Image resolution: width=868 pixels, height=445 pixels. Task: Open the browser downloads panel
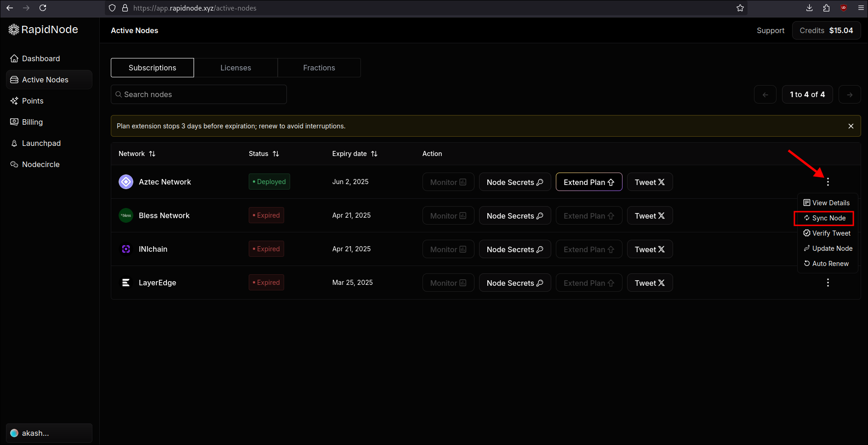810,8
